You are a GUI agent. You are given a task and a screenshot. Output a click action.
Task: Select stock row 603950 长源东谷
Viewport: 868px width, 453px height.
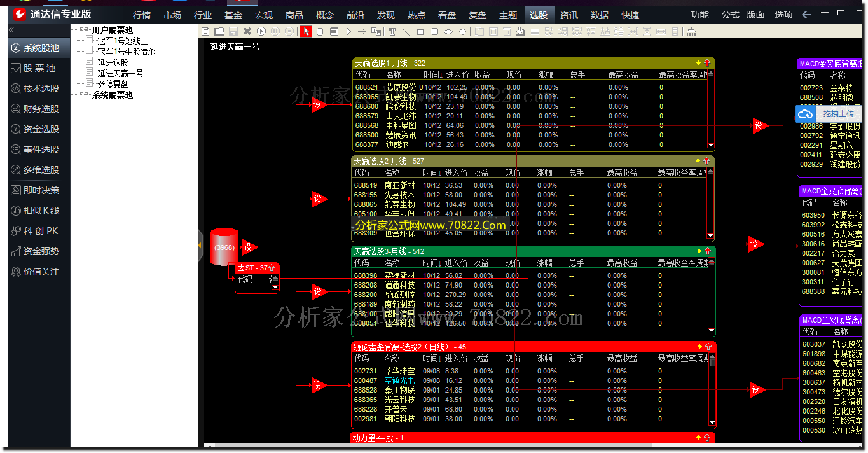pyautogui.click(x=832, y=215)
